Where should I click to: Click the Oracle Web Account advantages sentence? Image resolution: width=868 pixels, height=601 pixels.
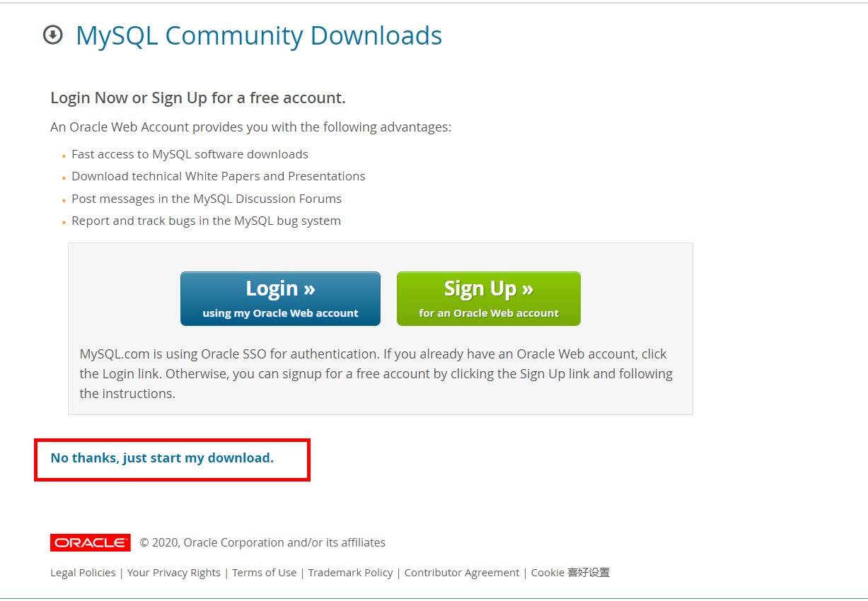tap(250, 127)
